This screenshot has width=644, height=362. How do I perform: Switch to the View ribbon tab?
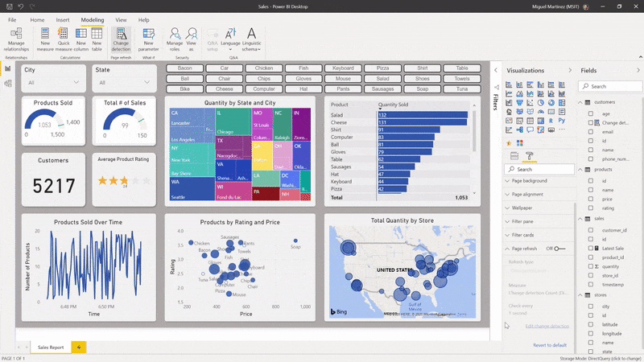(x=120, y=19)
